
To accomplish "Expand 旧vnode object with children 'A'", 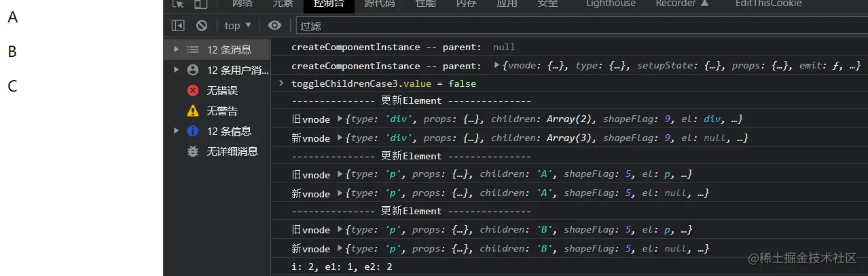I will coord(340,174).
